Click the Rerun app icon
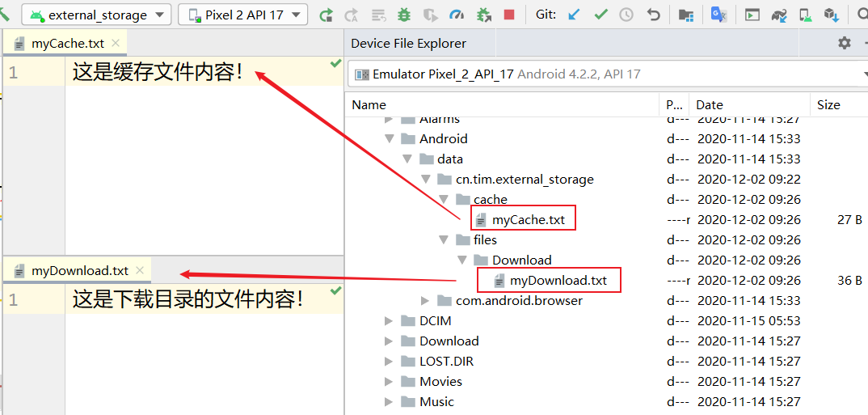 tap(326, 15)
